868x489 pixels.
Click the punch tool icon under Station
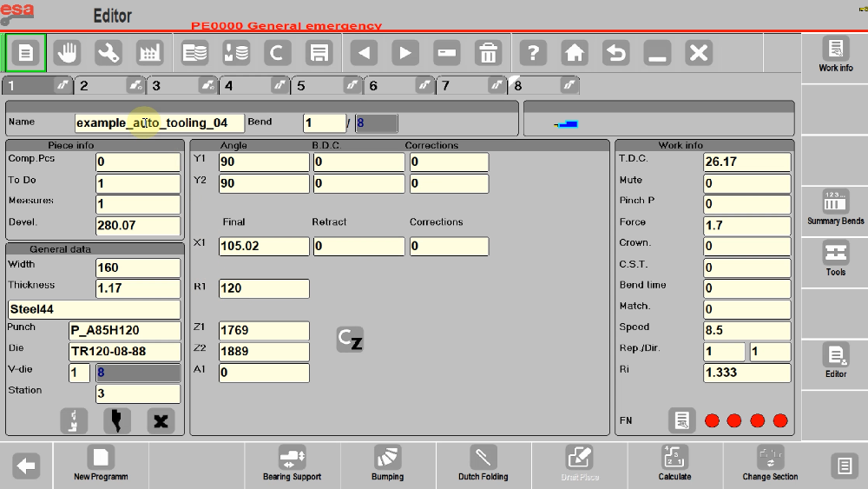point(117,421)
